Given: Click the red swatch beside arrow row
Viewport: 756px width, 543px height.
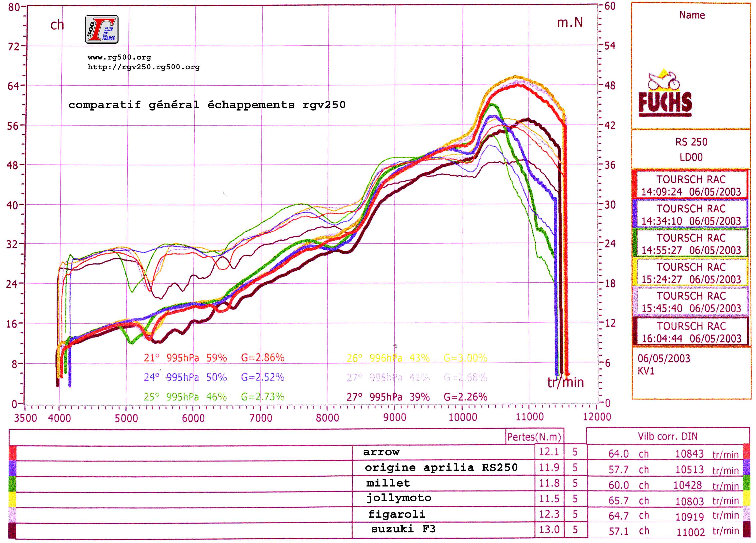Looking at the screenshot, I should coord(12,453).
